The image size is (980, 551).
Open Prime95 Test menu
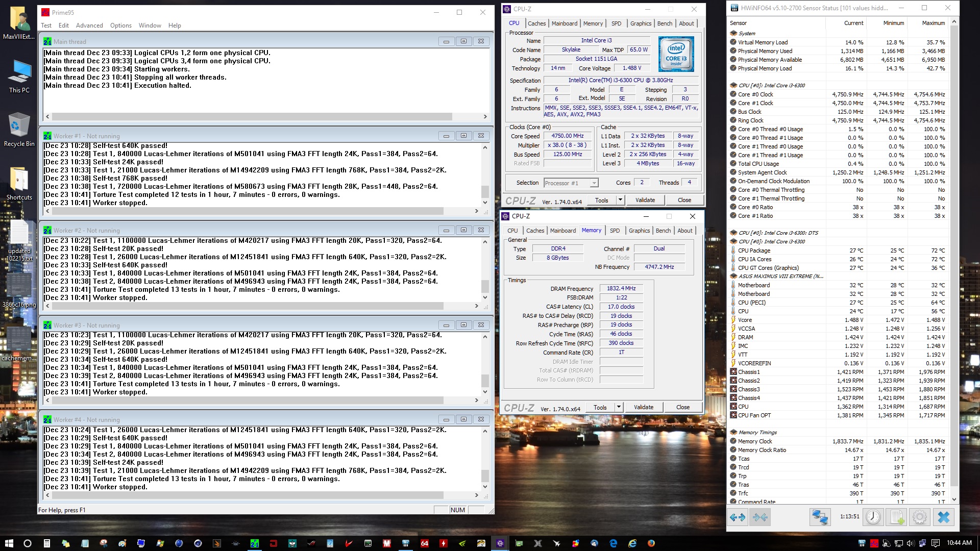(46, 25)
